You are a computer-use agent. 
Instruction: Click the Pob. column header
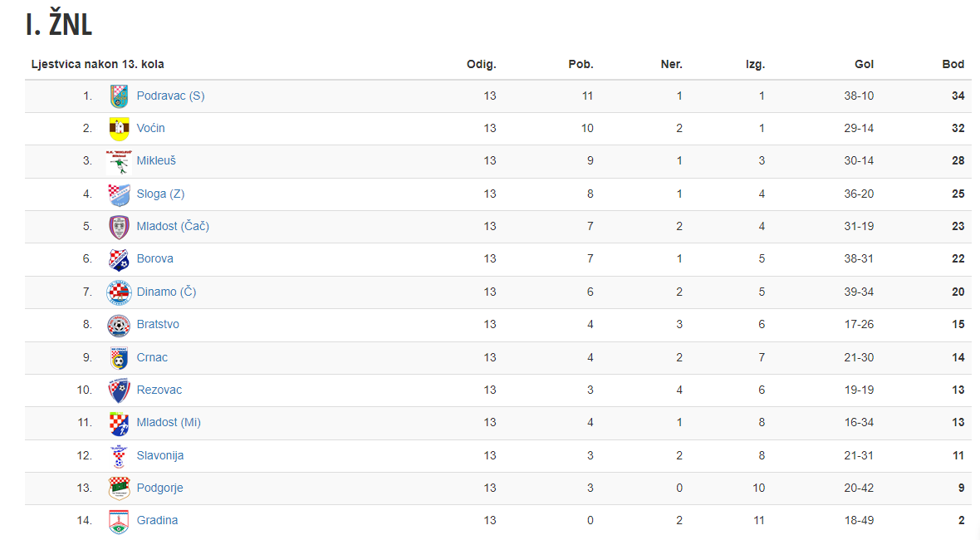pyautogui.click(x=581, y=64)
